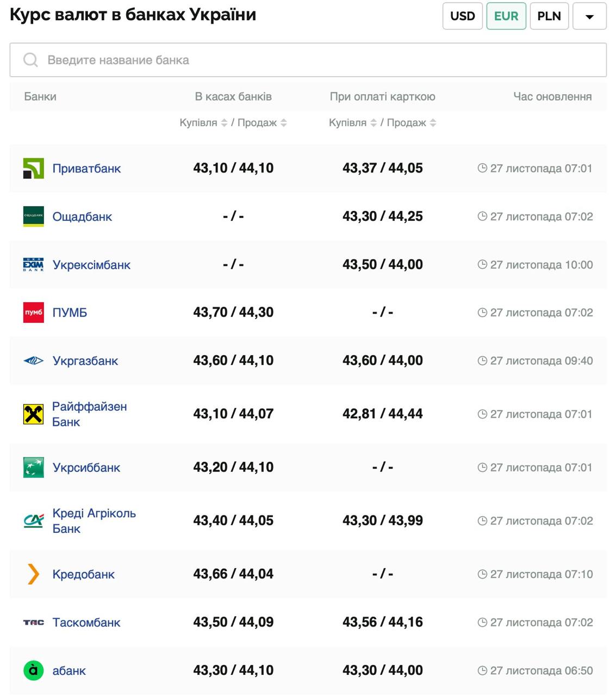Viewport: 616px width, 696px height.
Task: Sort by card payment Продаж rate
Action: (x=433, y=123)
